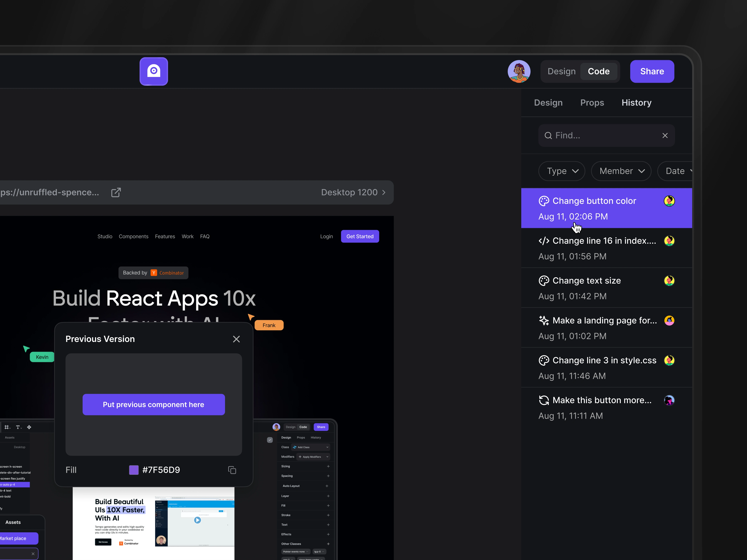The width and height of the screenshot is (747, 560).
Task: Expand the Spacing section plus
Action: [x=328, y=476]
